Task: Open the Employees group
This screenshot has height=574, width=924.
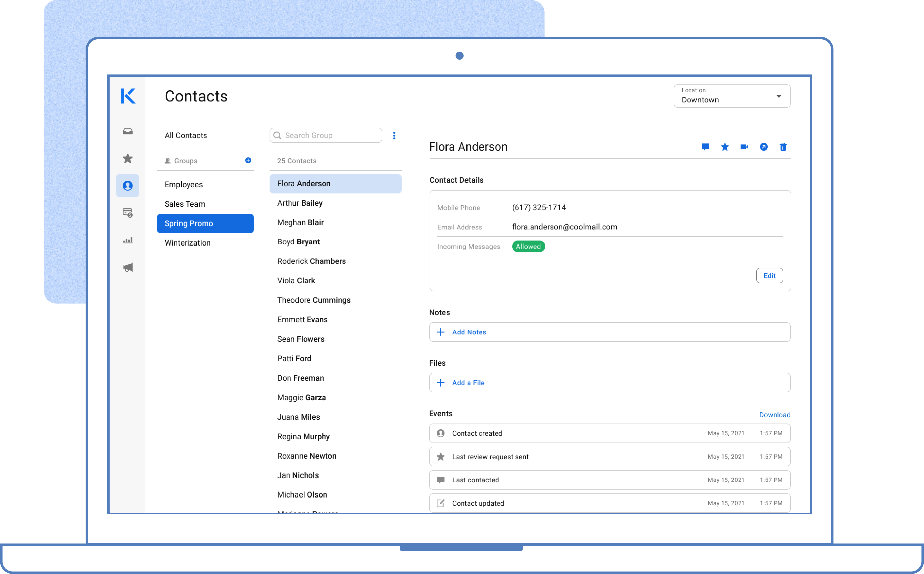Action: click(x=184, y=185)
